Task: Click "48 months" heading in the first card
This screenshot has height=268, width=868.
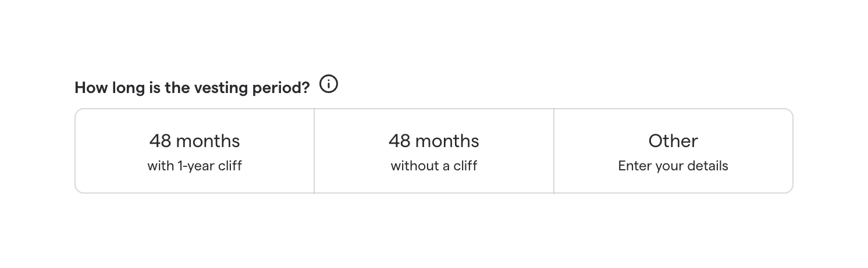Action: (x=194, y=141)
